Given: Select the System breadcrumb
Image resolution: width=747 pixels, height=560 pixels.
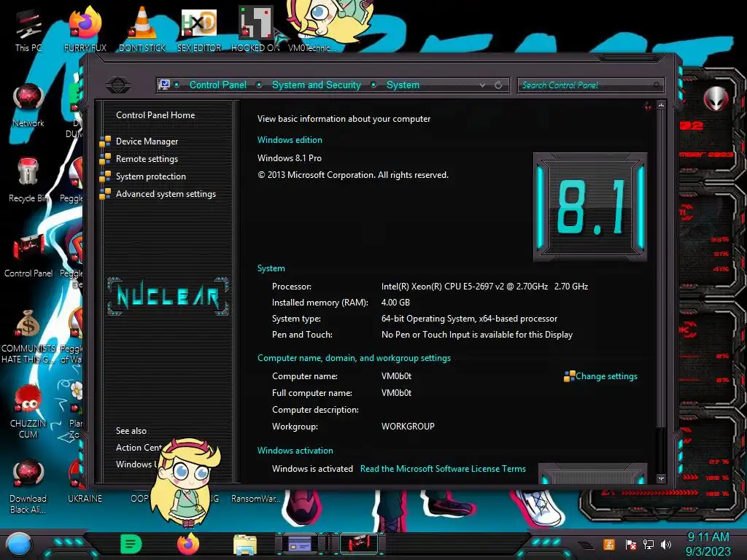Looking at the screenshot, I should click(x=403, y=85).
